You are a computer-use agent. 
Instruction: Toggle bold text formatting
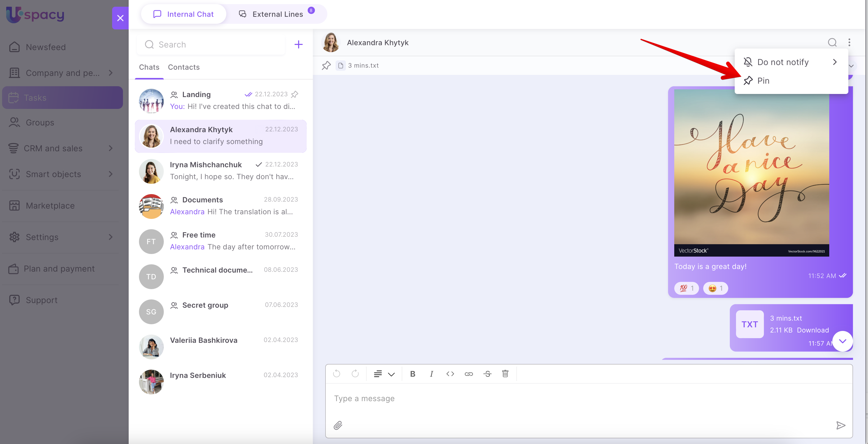coord(413,374)
